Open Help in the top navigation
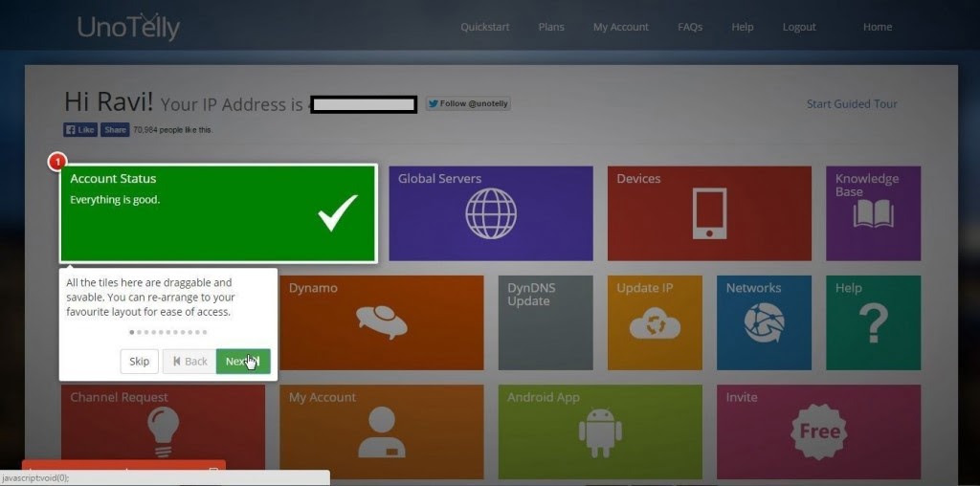980x486 pixels. (743, 27)
